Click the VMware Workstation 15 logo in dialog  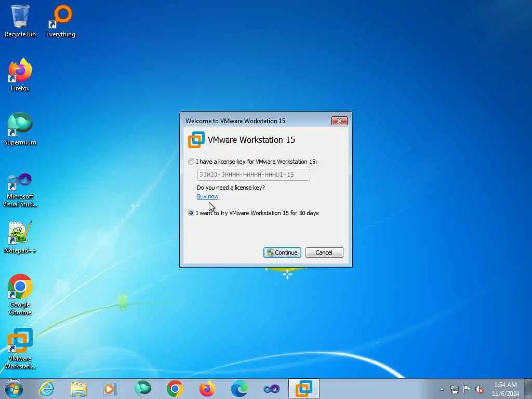point(196,140)
